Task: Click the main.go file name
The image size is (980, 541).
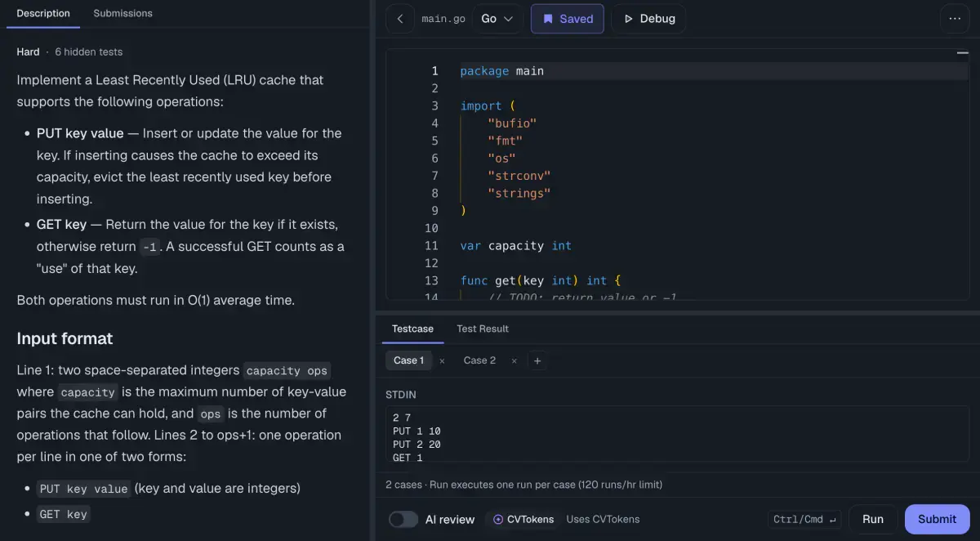Action: pos(443,19)
